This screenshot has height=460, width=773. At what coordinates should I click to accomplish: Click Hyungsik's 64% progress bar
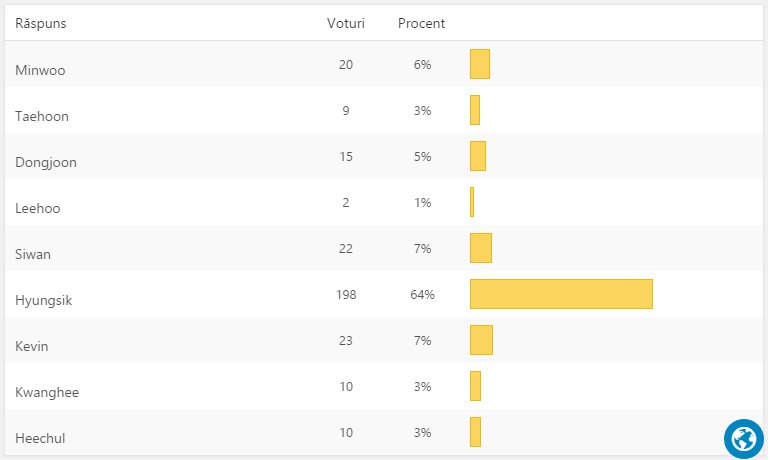[x=561, y=294]
